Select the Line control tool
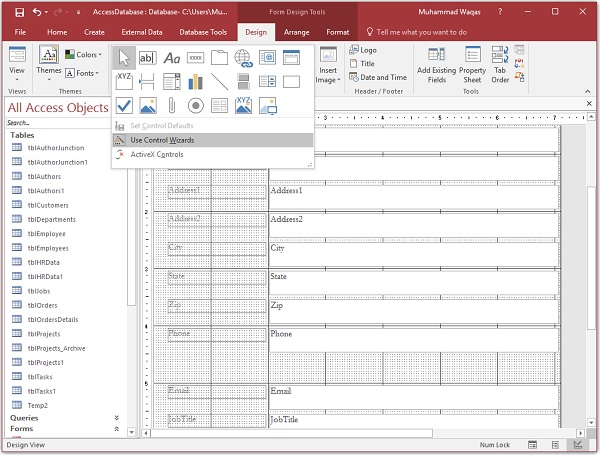Screen dimensions: 600x455 [219, 82]
